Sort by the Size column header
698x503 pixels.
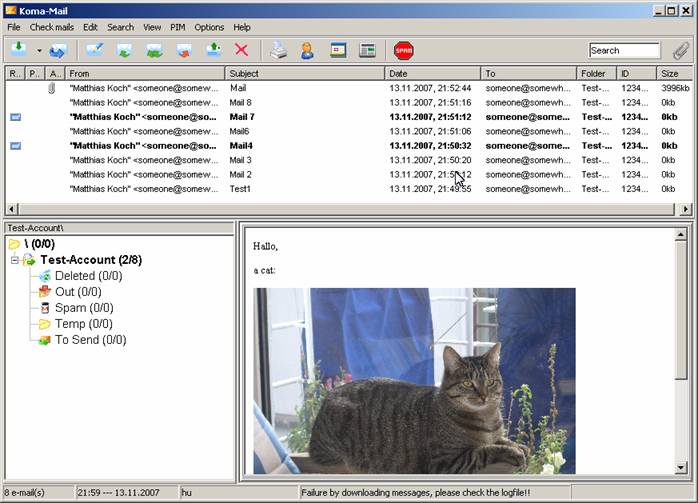[x=674, y=73]
